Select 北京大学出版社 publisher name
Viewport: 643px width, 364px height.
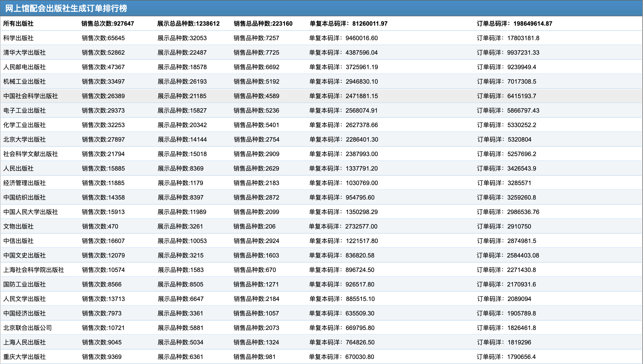(24, 140)
